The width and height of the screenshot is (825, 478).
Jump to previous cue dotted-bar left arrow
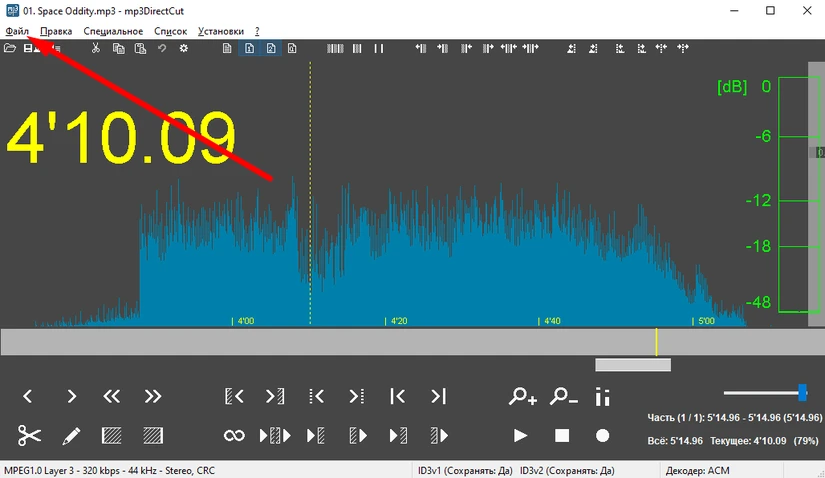point(316,396)
